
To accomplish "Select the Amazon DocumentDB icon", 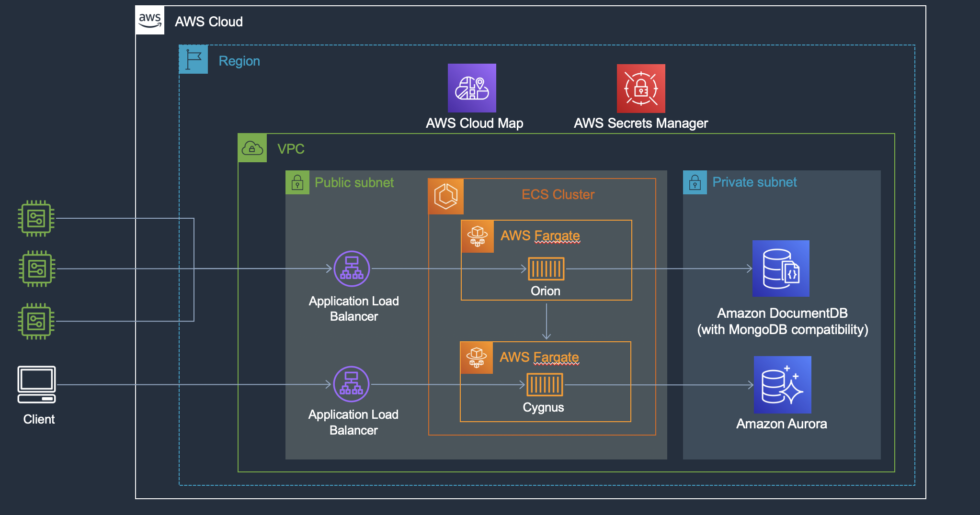I will (781, 269).
